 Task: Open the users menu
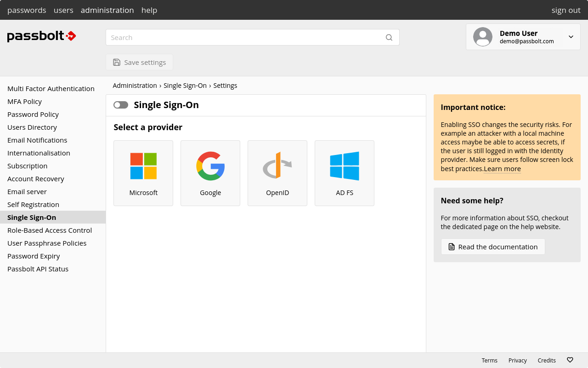[x=63, y=10]
